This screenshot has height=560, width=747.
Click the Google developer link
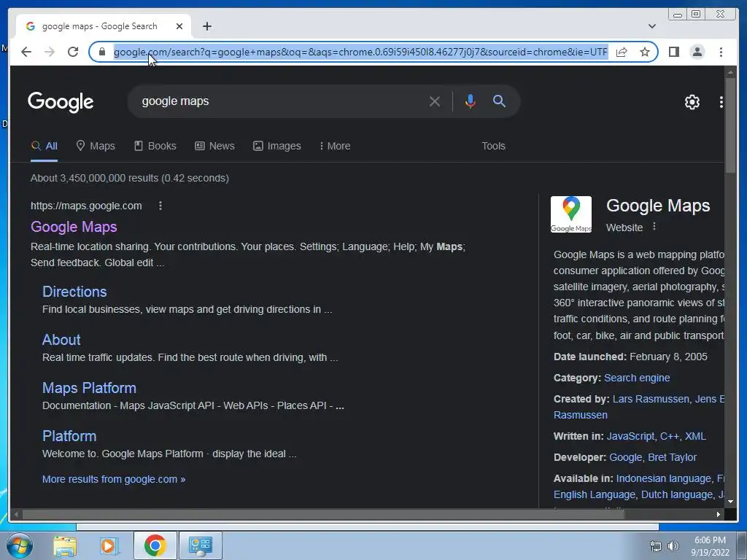click(625, 457)
